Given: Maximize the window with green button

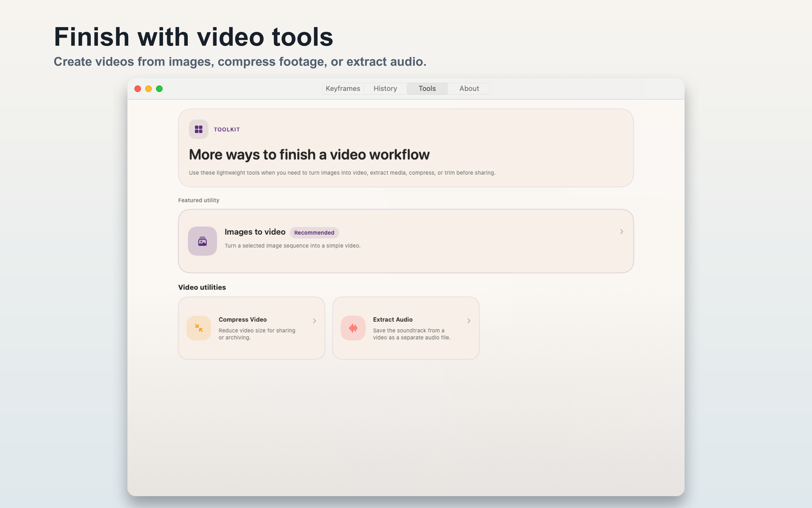Looking at the screenshot, I should click(159, 89).
